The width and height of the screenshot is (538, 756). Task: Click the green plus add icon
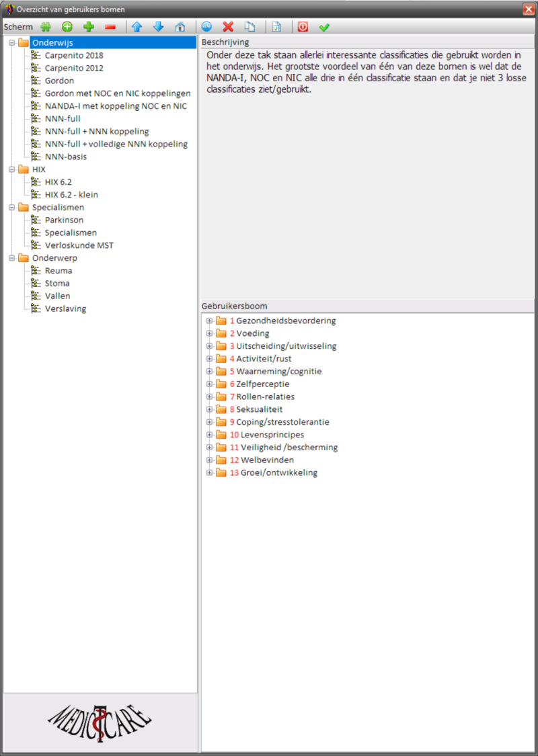point(88,27)
